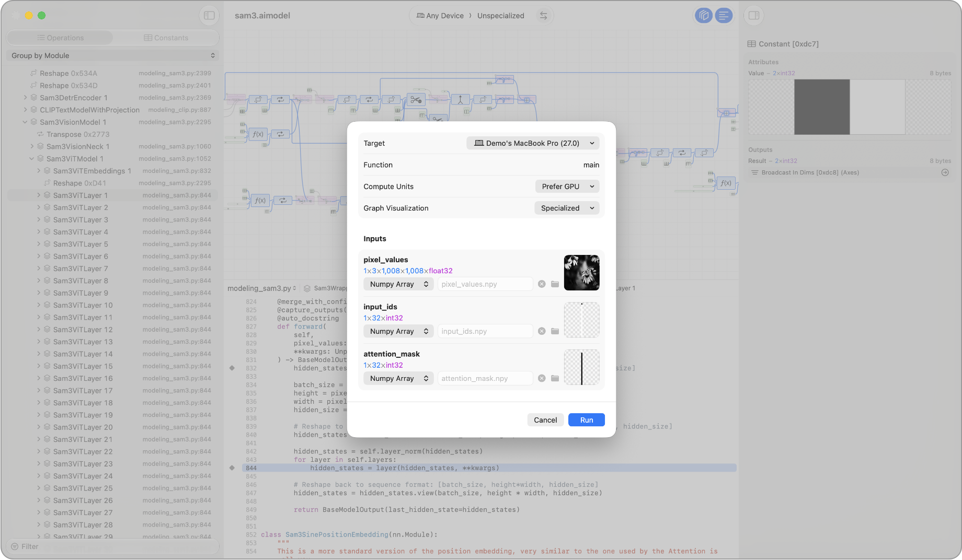Click the Filter field in sidebar

pos(112,546)
